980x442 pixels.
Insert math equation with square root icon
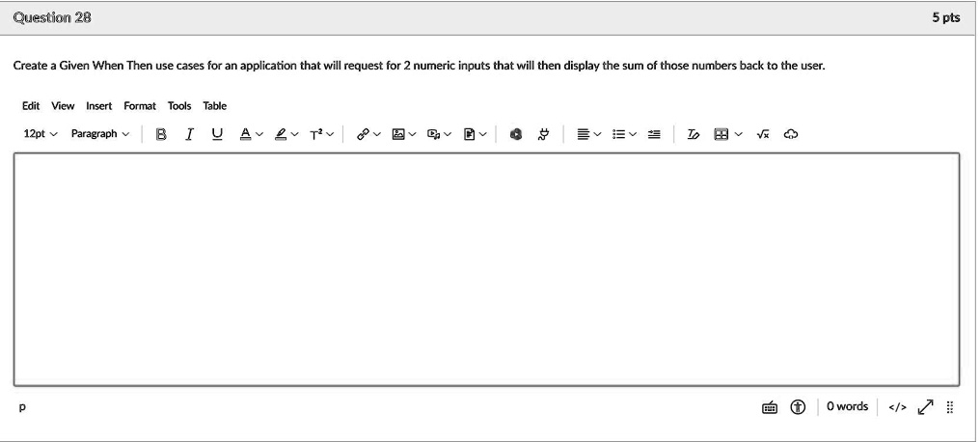point(763,134)
